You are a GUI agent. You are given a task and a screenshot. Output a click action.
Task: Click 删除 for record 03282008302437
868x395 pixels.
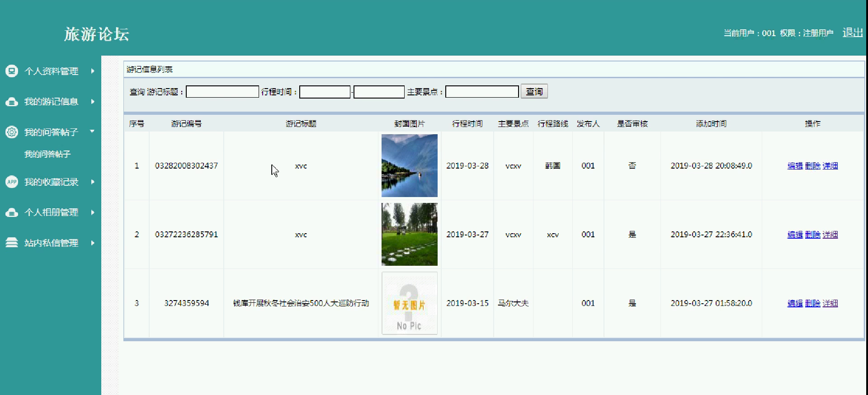(x=812, y=166)
